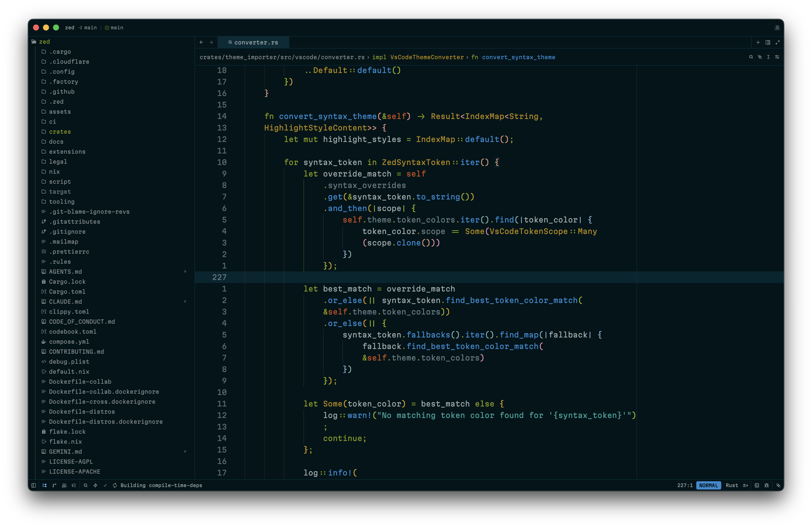Click the zoom pane expand icon
812x528 pixels.
click(x=777, y=42)
